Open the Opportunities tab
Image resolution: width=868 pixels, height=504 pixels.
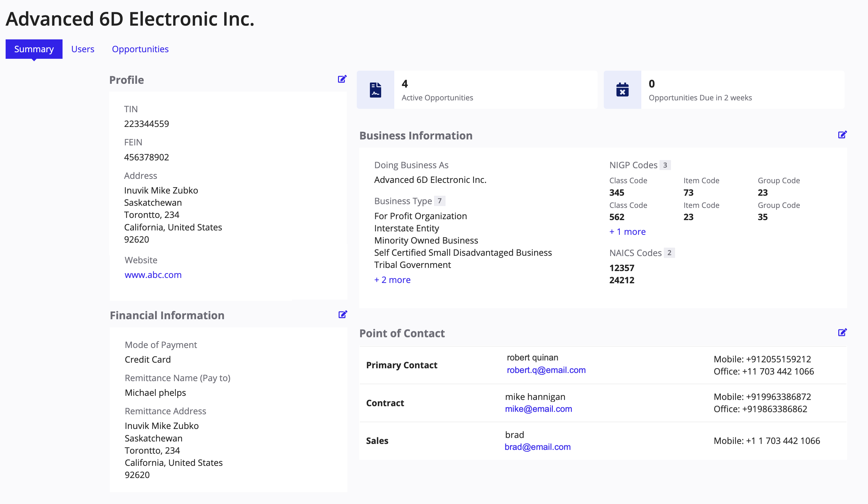point(140,49)
